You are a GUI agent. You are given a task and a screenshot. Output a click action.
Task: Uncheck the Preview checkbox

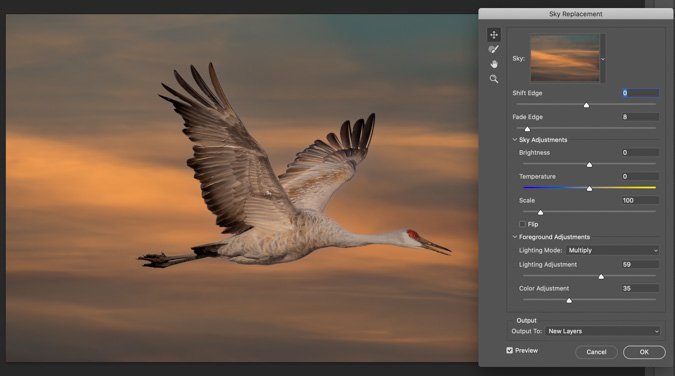click(510, 350)
